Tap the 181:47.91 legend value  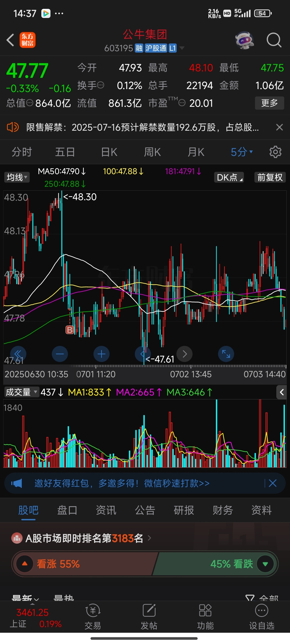coord(183,171)
